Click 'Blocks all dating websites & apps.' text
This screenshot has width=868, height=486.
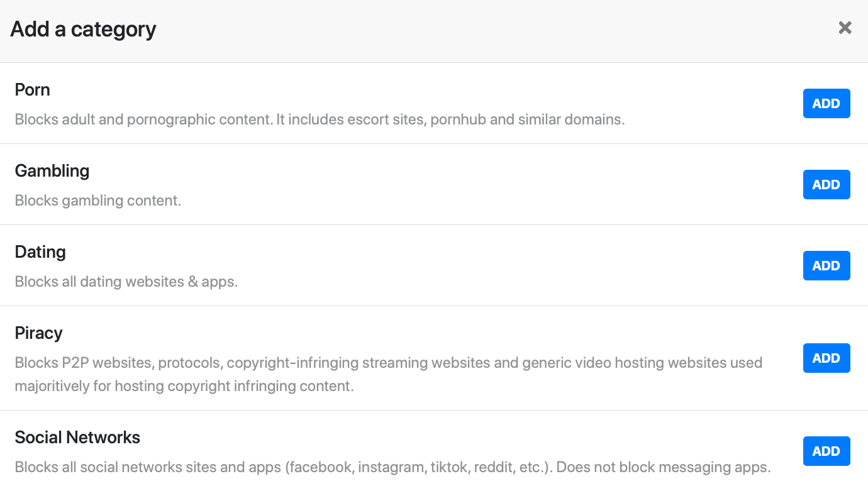(126, 282)
